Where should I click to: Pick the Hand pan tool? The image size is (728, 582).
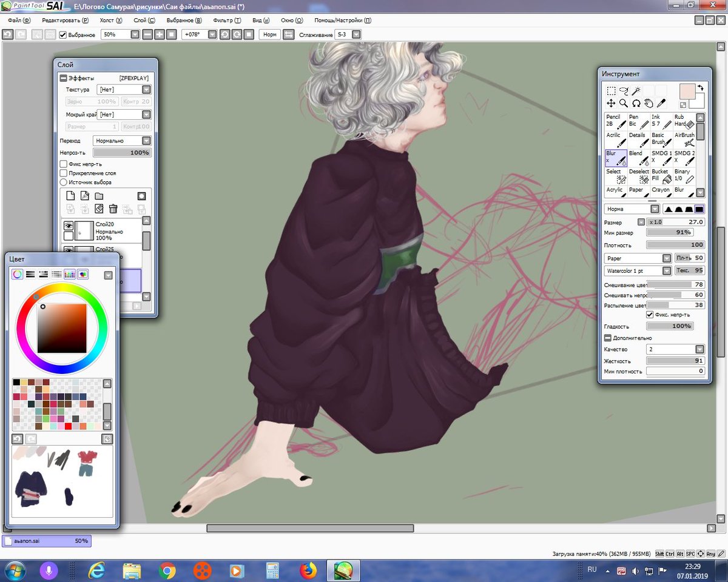pos(649,104)
